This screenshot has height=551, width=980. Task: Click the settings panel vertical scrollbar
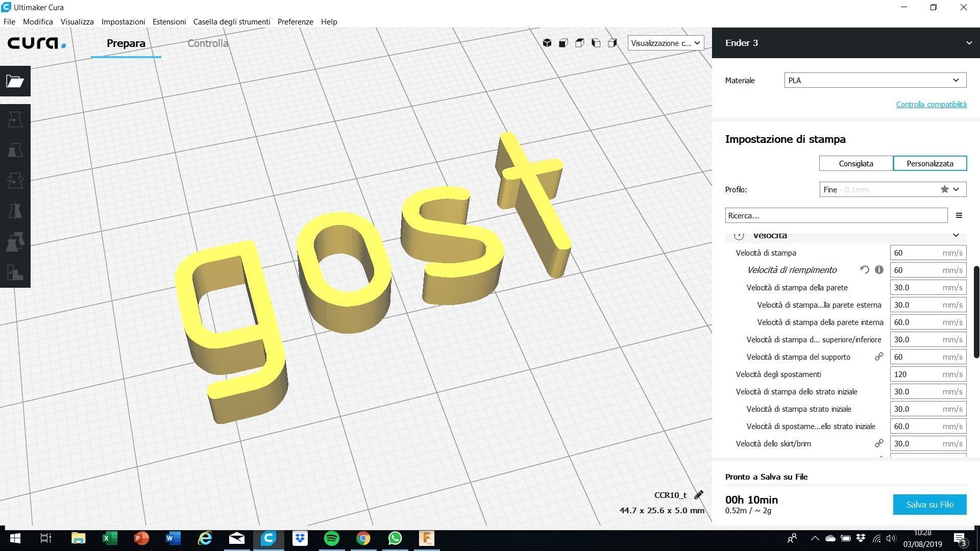(x=976, y=312)
